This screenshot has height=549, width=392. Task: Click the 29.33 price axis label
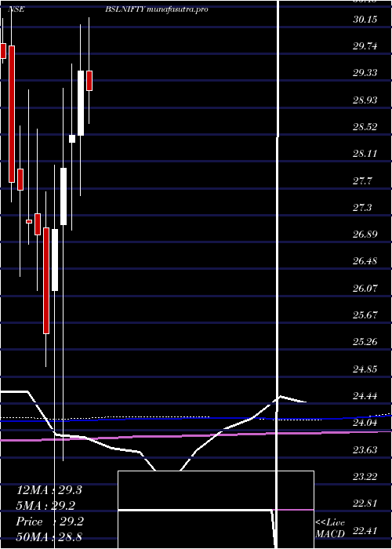coord(365,73)
